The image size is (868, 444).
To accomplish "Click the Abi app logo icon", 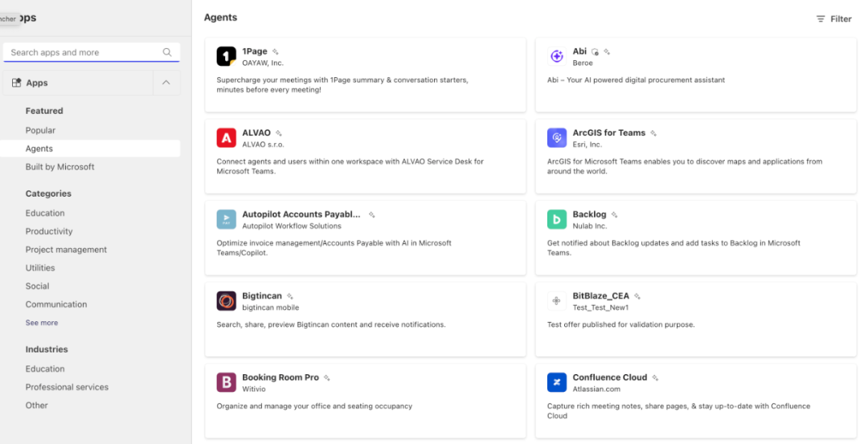I will pos(556,56).
